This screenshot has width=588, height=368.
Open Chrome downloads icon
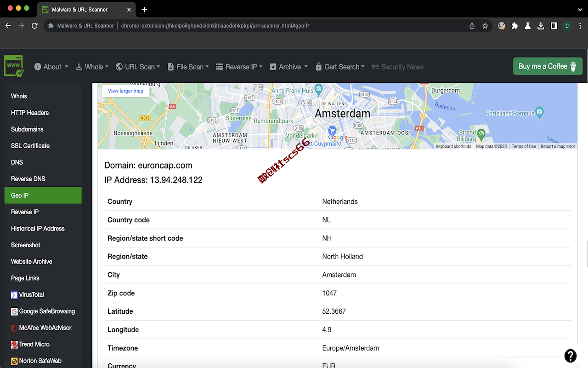point(541,26)
